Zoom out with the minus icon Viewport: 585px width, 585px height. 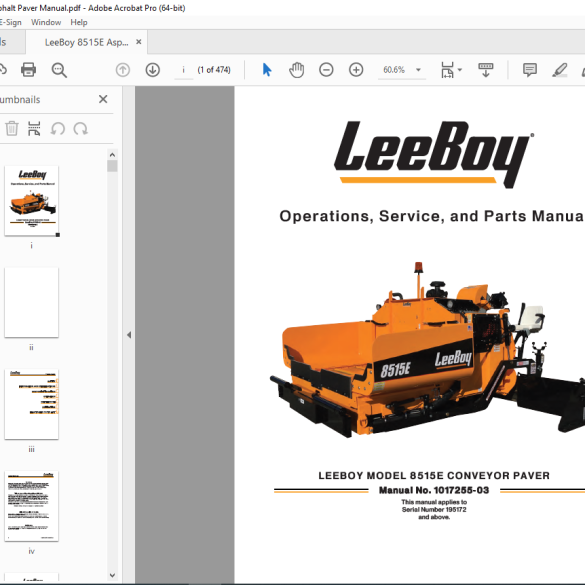326,70
